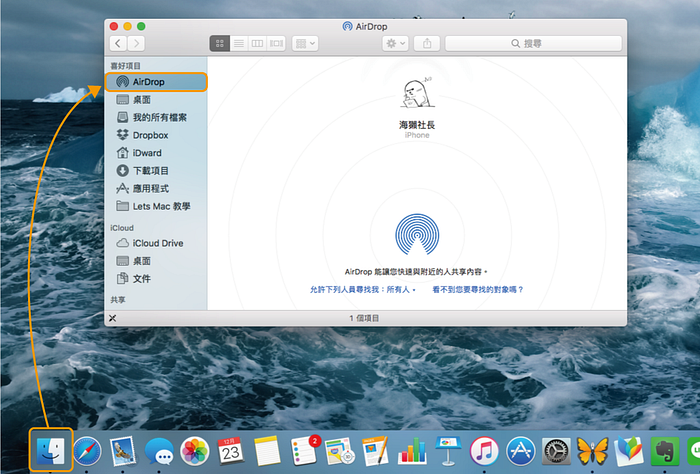Open Finder from the Dock
This screenshot has height=474, width=700.
click(x=51, y=450)
